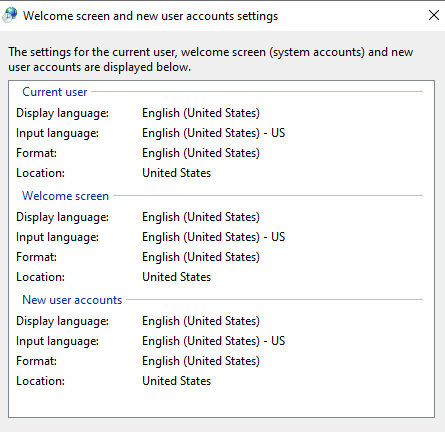Click 'Display language:' label under New user accounts
The width and height of the screenshot is (445, 432).
point(62,321)
